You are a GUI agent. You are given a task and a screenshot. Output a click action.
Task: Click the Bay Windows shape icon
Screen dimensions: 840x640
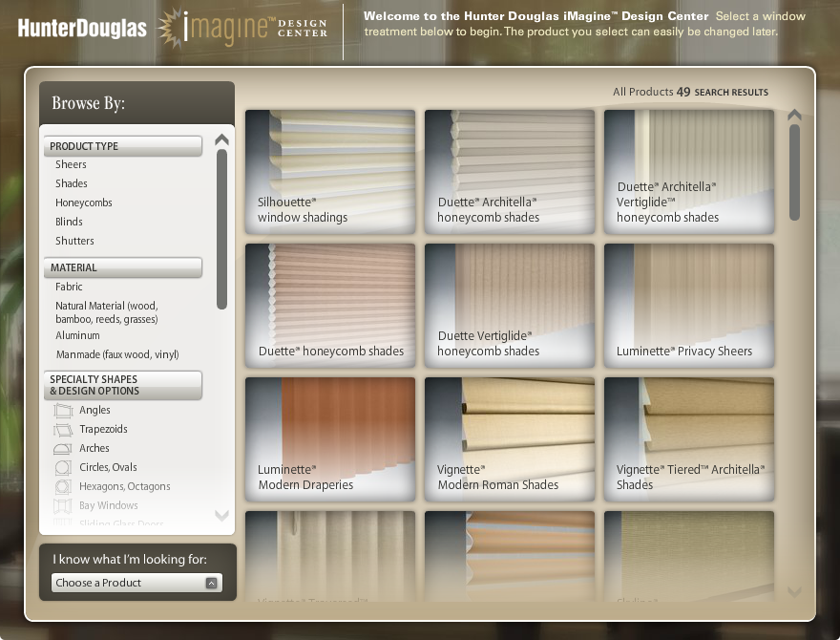pos(63,505)
